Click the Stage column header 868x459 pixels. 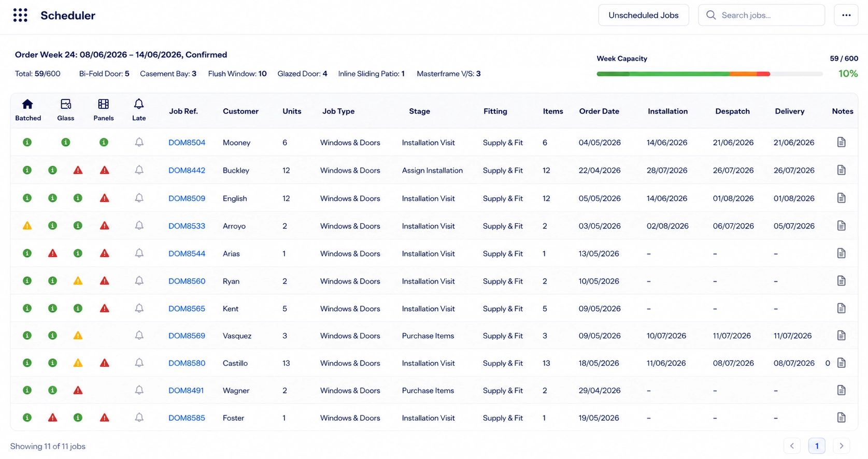419,111
